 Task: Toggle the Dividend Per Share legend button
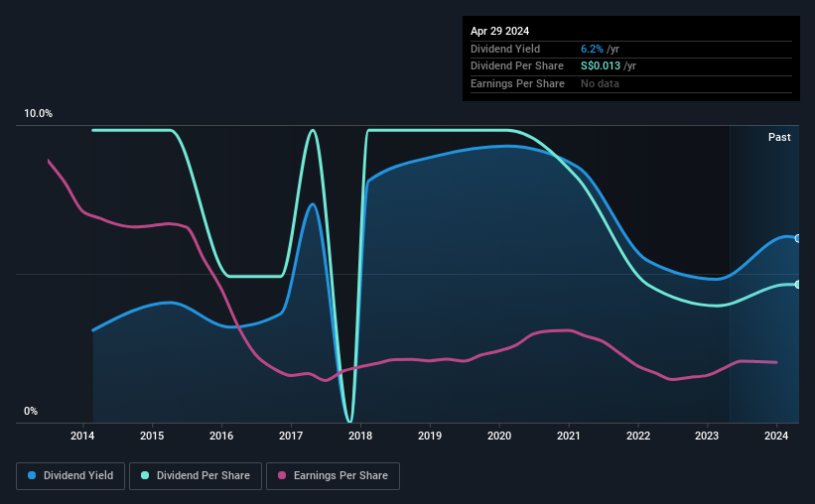coord(196,476)
